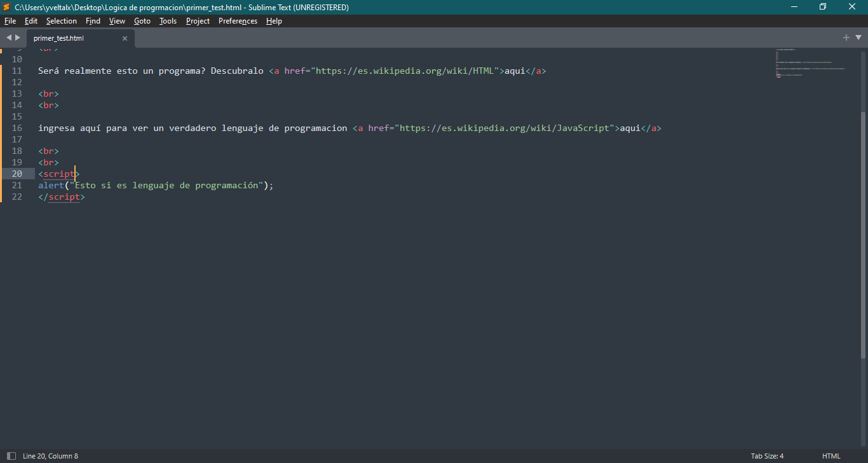Toggle the side bar icon in status bar
Viewport: 868px width, 463px height.
click(x=11, y=455)
